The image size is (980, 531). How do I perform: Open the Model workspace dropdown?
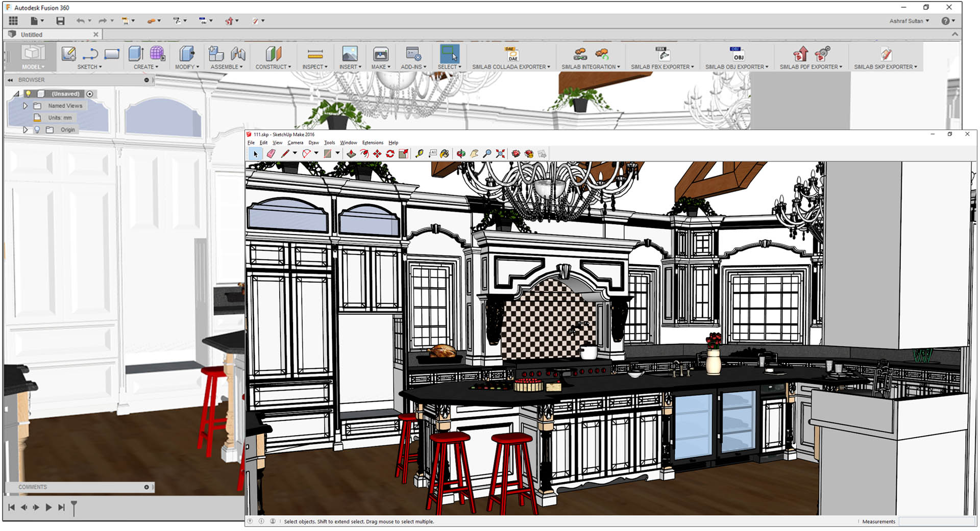tap(33, 67)
